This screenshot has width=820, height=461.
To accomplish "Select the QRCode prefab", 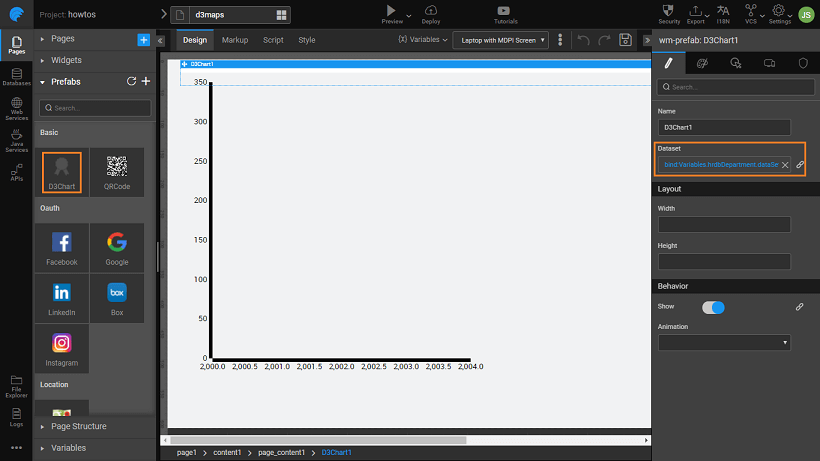I will (x=117, y=171).
